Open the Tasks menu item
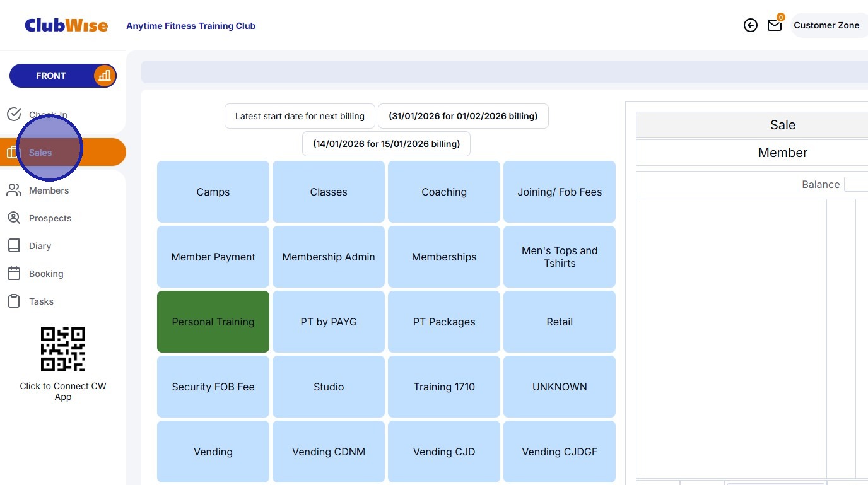868x485 pixels. [41, 301]
